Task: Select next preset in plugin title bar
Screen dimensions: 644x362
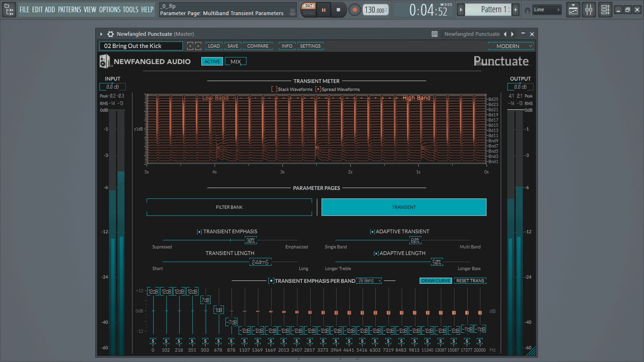Action: coord(512,34)
